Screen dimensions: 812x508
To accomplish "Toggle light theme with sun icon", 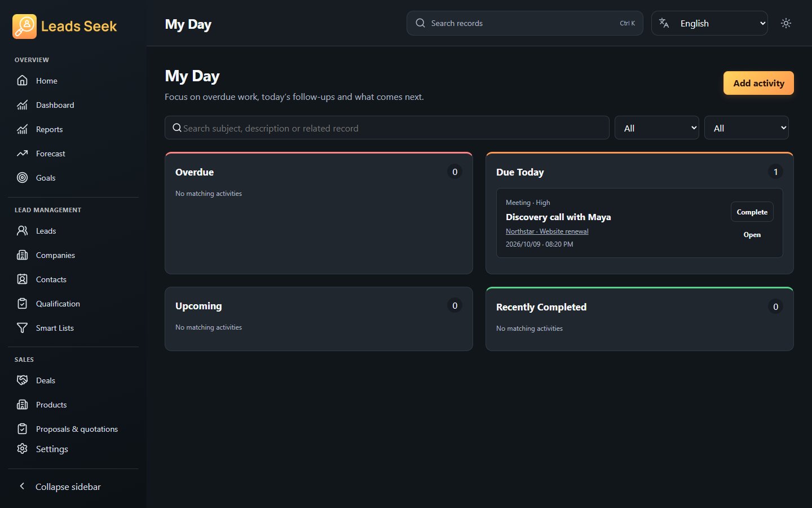I will [x=786, y=23].
